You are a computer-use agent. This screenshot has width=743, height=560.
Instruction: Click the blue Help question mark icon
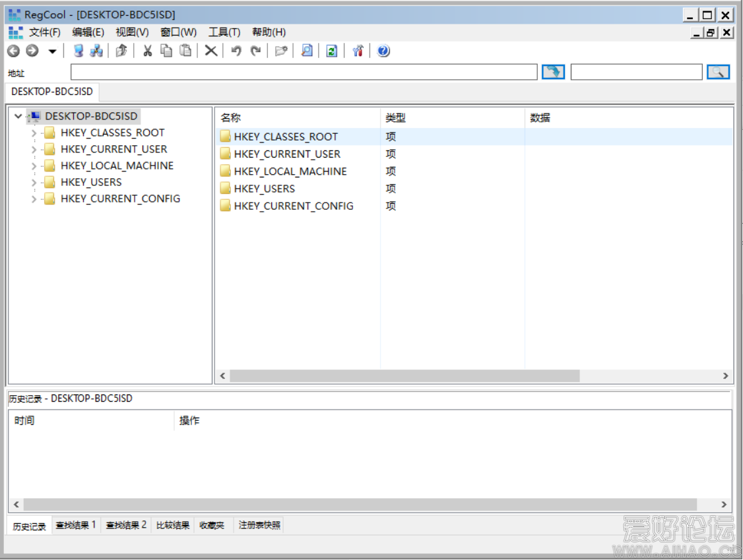[x=383, y=51]
